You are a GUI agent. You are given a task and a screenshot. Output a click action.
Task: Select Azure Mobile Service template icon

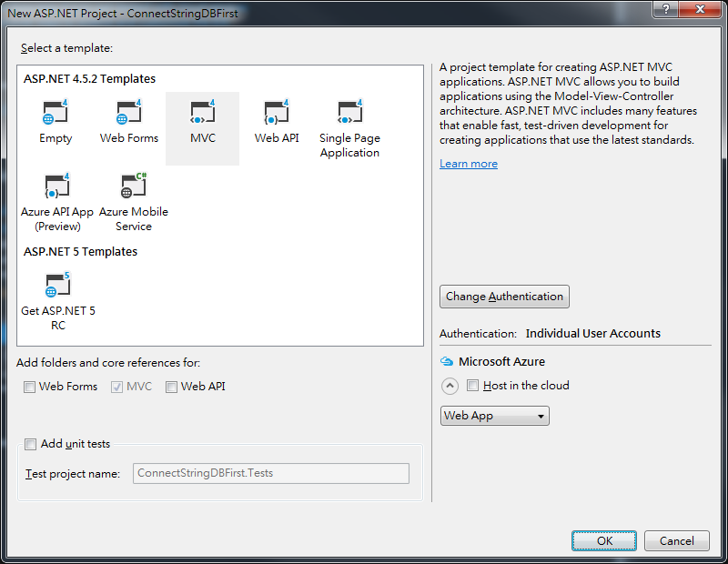133,186
